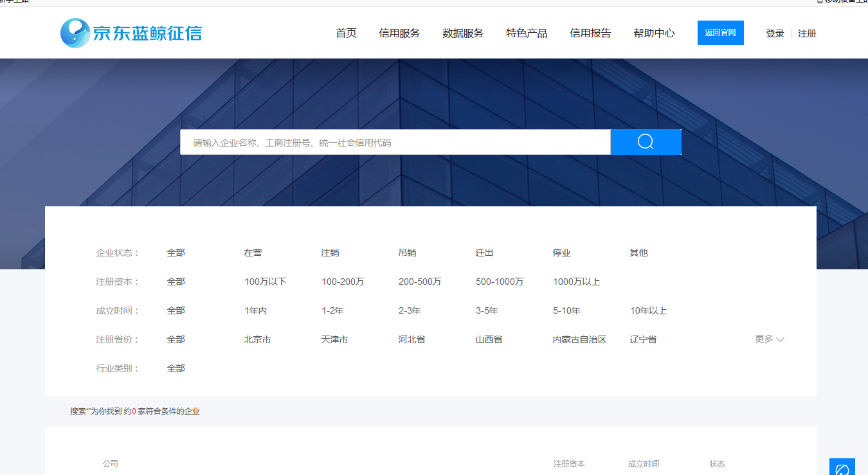Open the 帮助中心 navigation item
868x475 pixels.
coord(654,33)
